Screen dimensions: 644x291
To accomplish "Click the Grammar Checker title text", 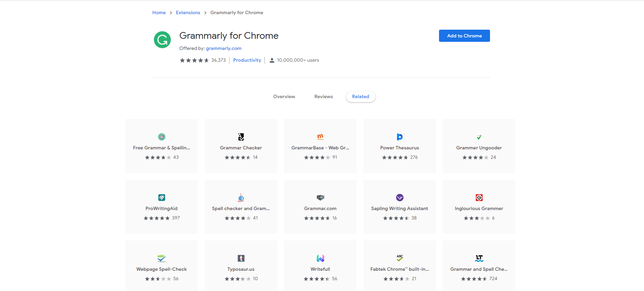I will pyautogui.click(x=241, y=148).
